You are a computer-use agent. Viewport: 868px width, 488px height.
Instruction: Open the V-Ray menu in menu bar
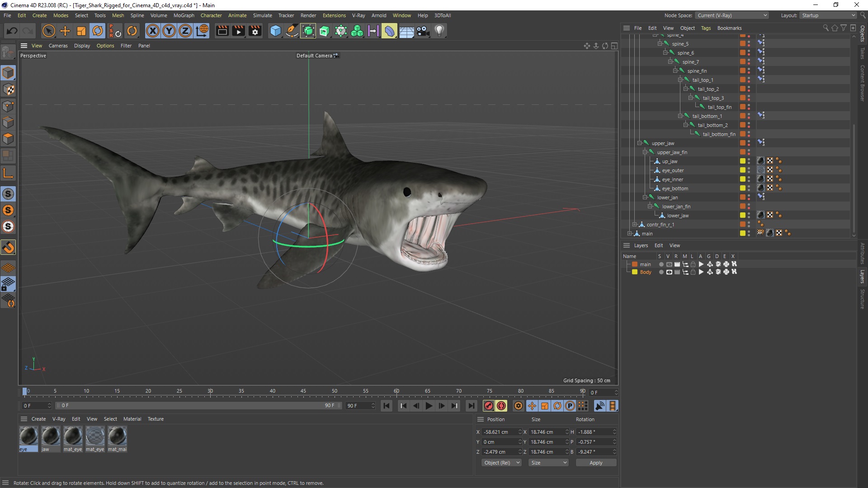[x=359, y=15]
